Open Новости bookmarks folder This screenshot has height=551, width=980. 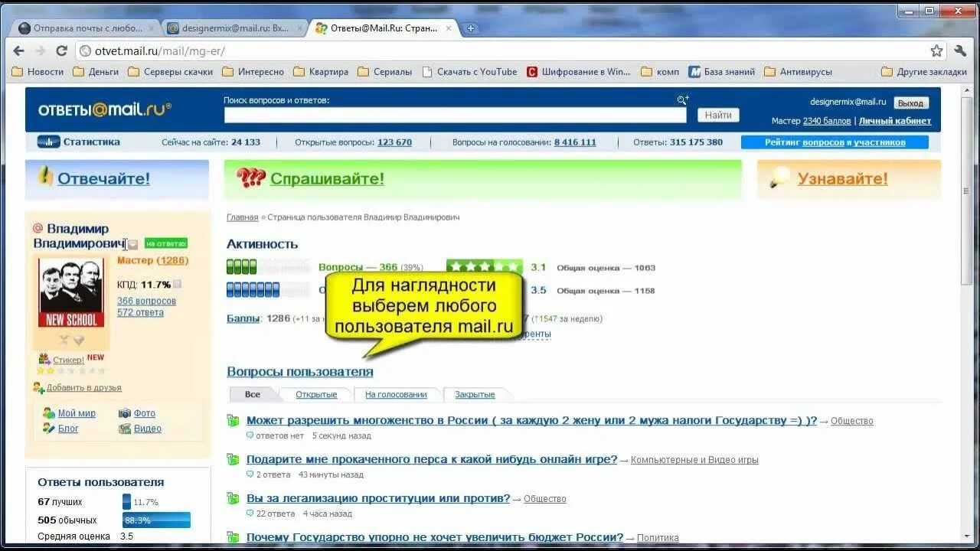[x=38, y=72]
